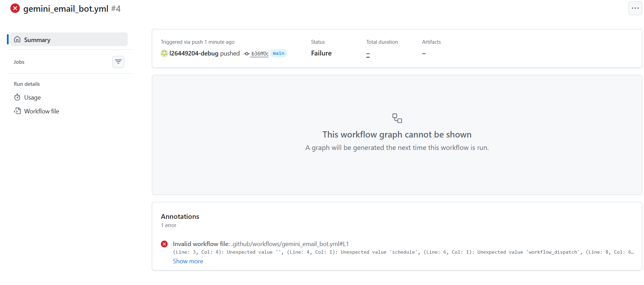Click the Total duration dash link
The width and height of the screenshot is (644, 285).
[368, 54]
